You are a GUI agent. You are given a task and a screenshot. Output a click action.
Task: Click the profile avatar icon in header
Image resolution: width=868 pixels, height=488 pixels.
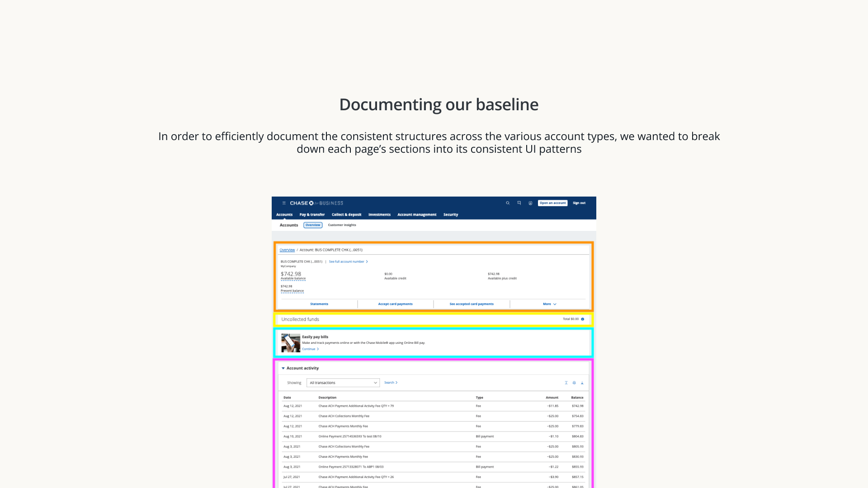pyautogui.click(x=530, y=203)
